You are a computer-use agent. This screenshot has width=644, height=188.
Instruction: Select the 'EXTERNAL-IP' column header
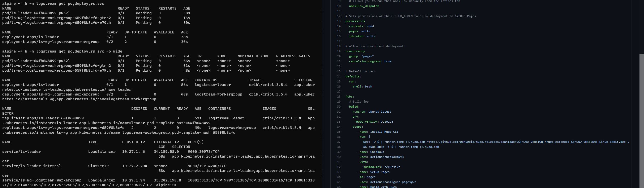point(166,142)
